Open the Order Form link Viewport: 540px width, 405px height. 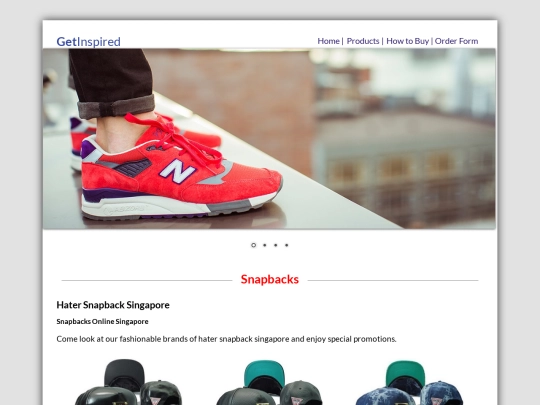456,41
